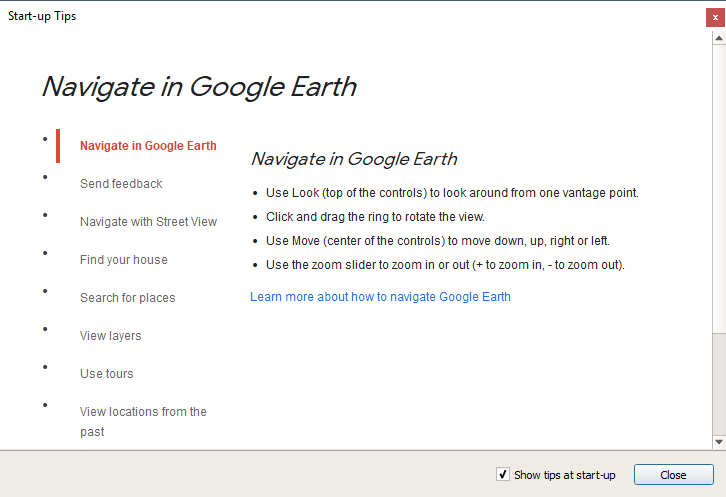Select the Find your house tip

[x=124, y=260]
